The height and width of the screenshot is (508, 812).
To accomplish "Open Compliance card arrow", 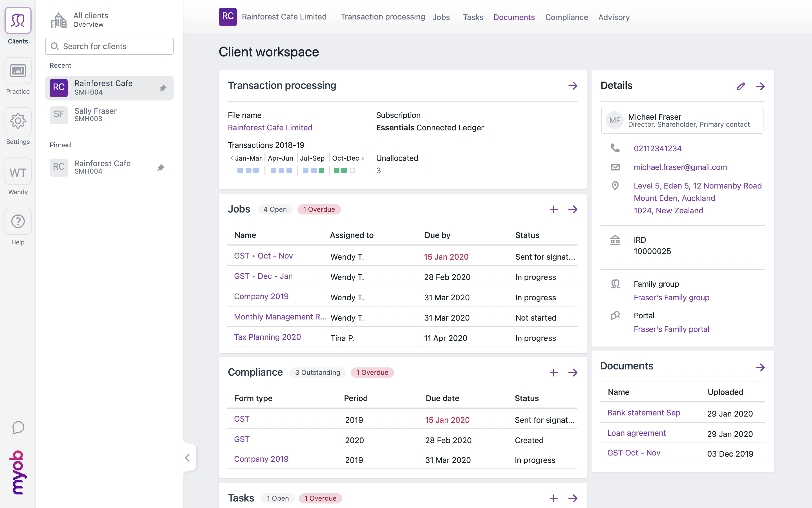I will pyautogui.click(x=573, y=372).
